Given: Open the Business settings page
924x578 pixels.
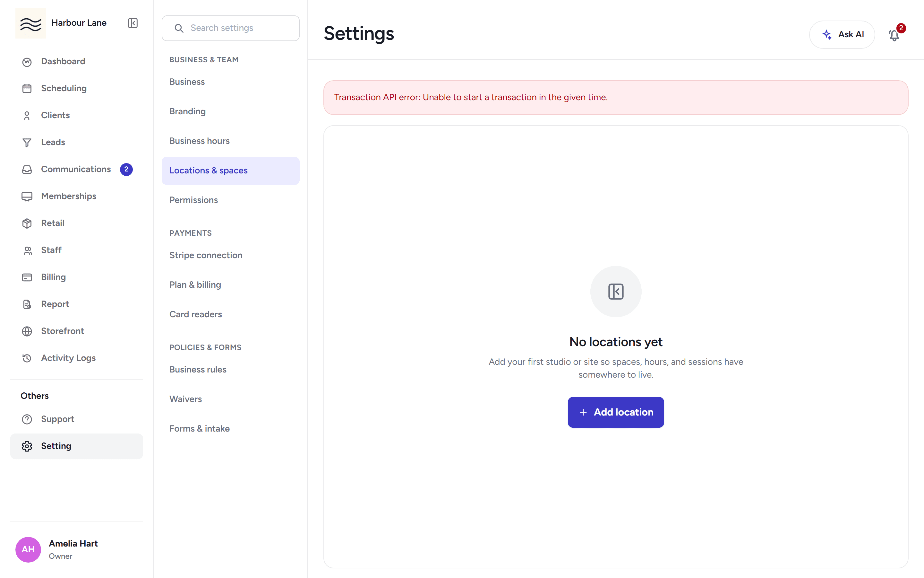Looking at the screenshot, I should tap(231, 82).
